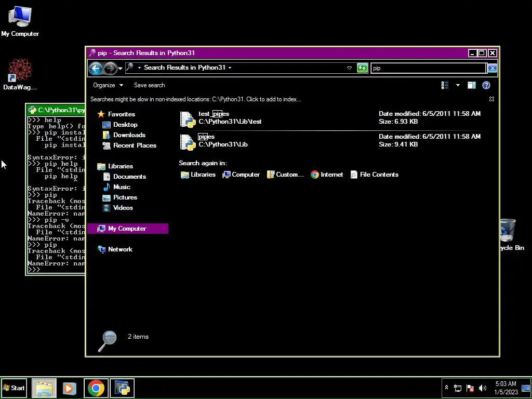
Task: Search again on the Internet
Action: (327, 175)
